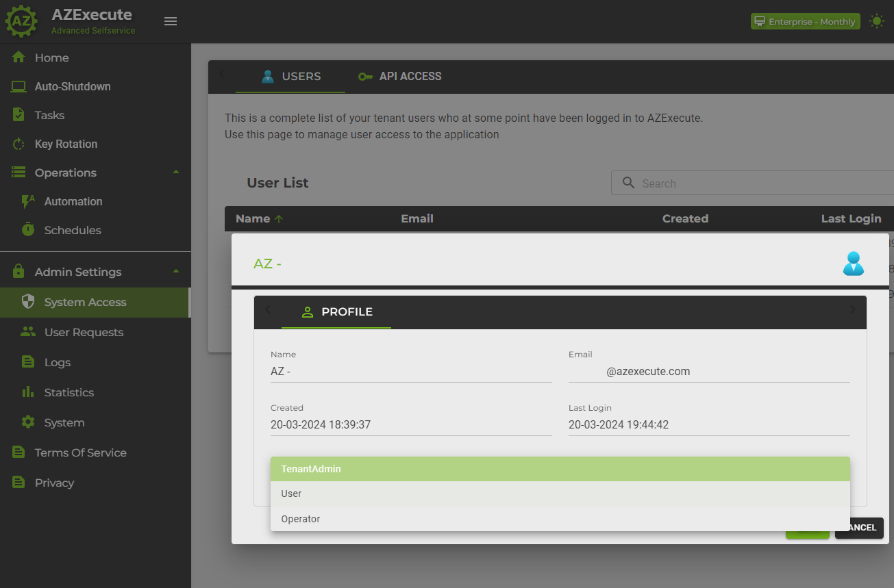Choose Operator role from dropdown
894x588 pixels.
(x=560, y=519)
